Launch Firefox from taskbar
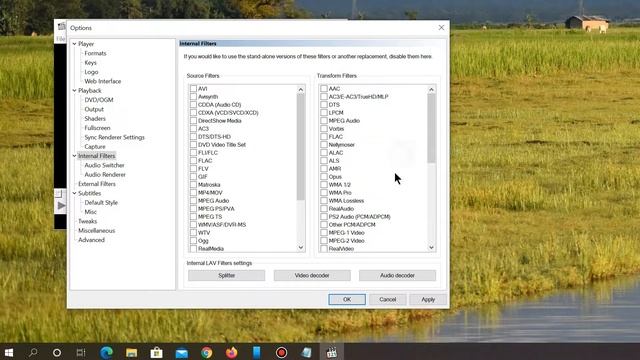This screenshot has height=360, width=640. point(231,353)
